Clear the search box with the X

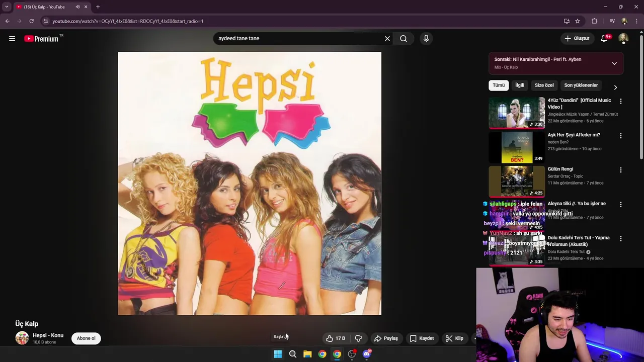click(x=387, y=39)
